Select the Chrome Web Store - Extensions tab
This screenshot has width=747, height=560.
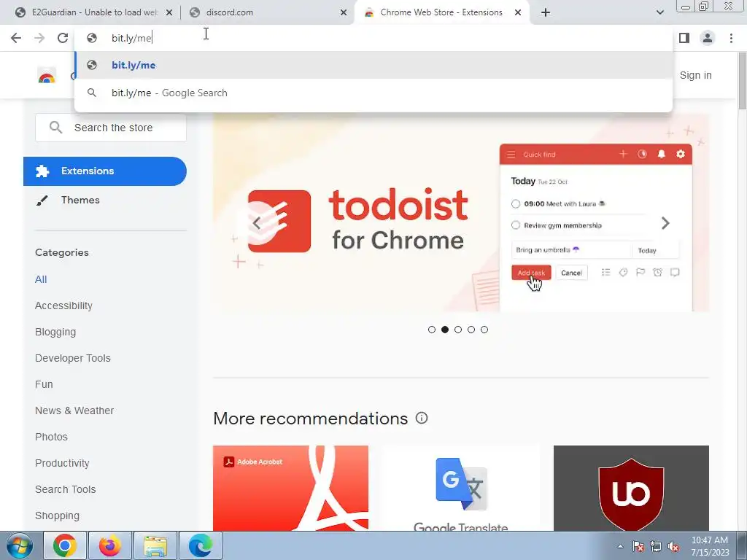pos(441,12)
